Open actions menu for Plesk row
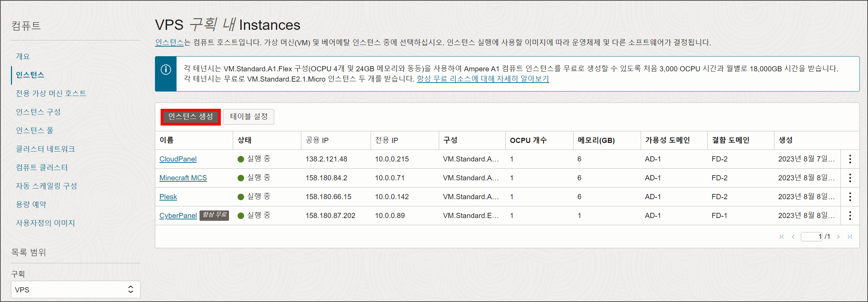868x302 pixels. click(850, 197)
